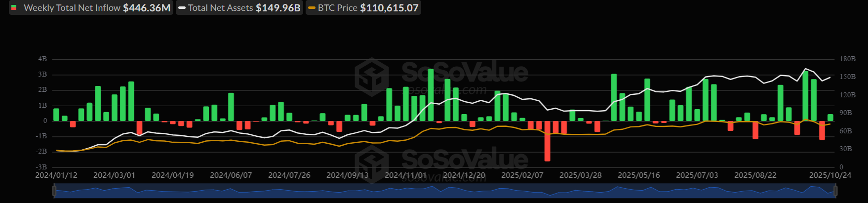Click the 2024/01/12 date label
Screen dimensions: 868x203
click(56, 175)
